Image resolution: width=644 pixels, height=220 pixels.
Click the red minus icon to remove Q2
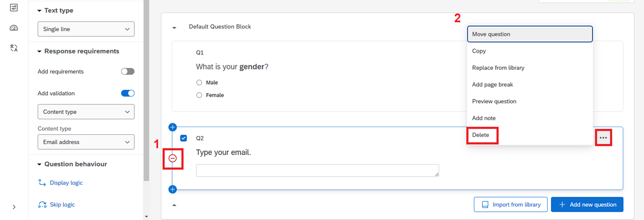pos(173,158)
